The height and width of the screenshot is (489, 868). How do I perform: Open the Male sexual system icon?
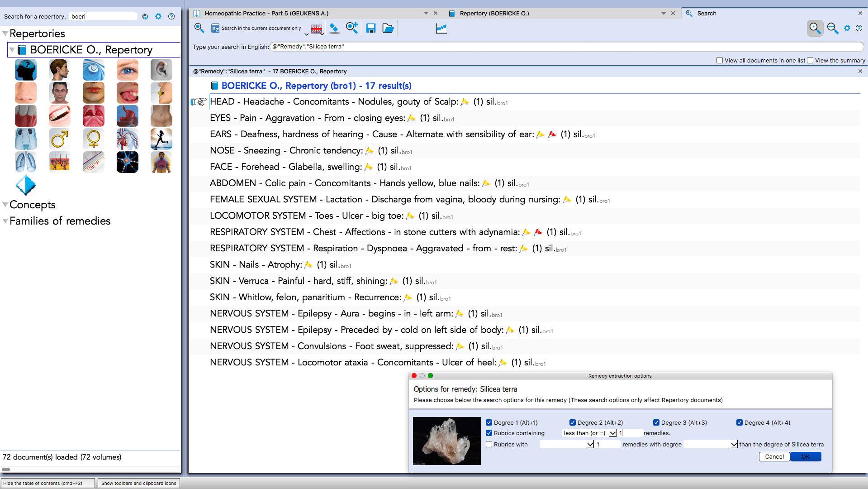point(60,139)
